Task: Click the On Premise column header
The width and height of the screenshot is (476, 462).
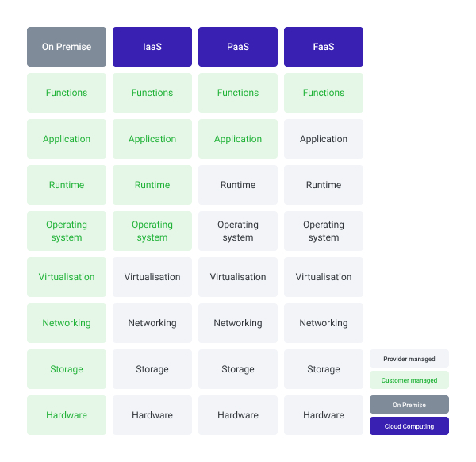Action: tap(67, 47)
